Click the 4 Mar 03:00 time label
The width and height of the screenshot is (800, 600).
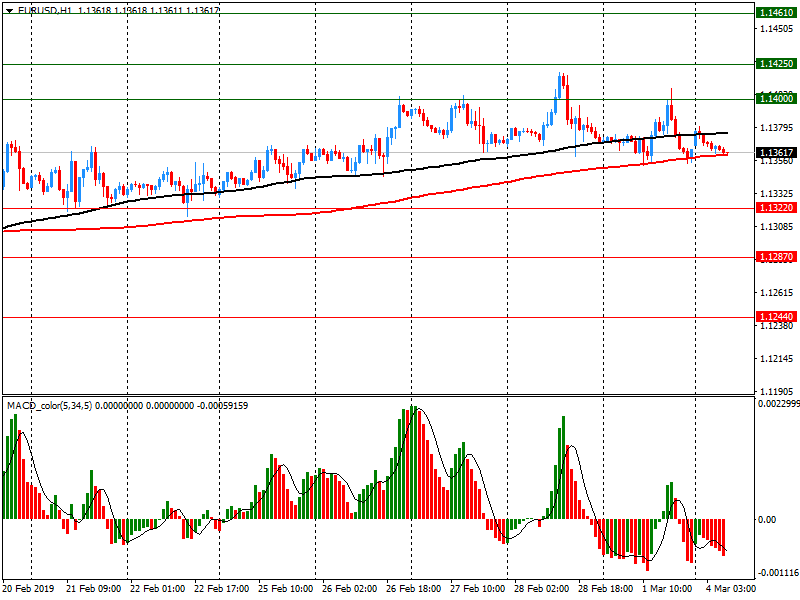click(x=731, y=589)
